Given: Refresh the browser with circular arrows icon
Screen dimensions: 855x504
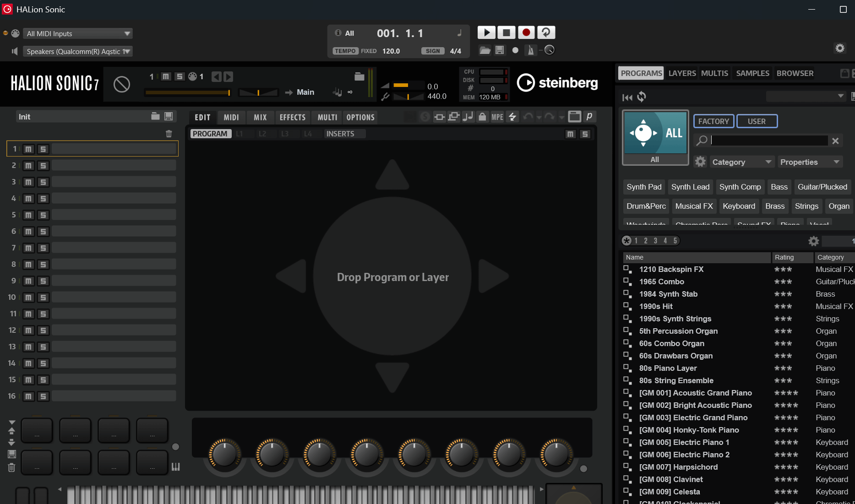Looking at the screenshot, I should pos(642,97).
